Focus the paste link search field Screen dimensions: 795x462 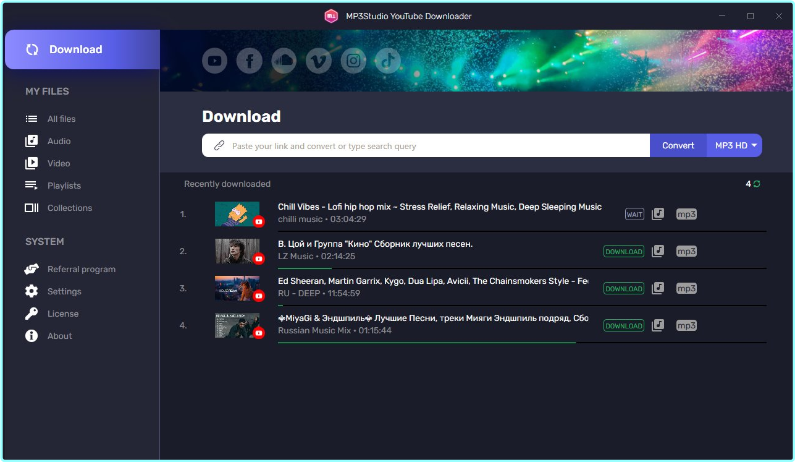coord(426,146)
